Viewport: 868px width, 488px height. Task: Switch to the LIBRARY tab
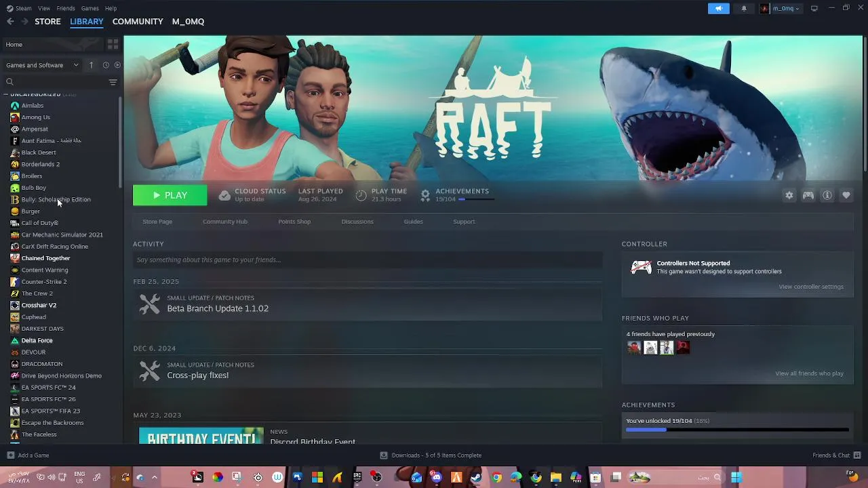coord(87,22)
